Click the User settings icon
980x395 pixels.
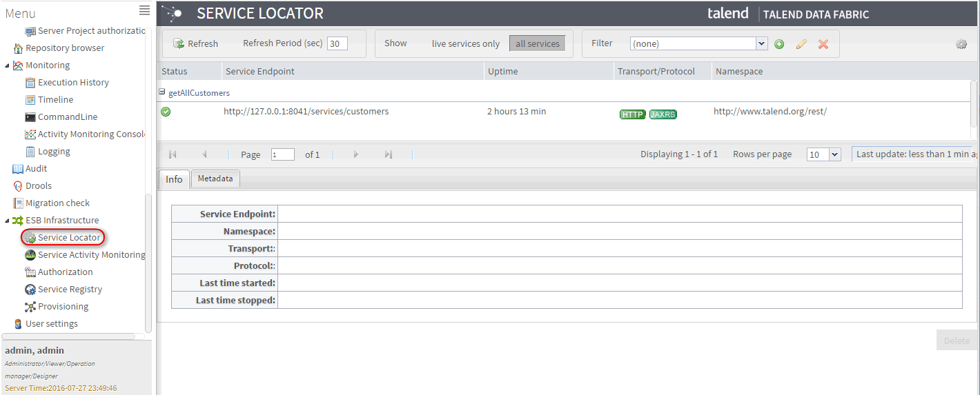(18, 324)
